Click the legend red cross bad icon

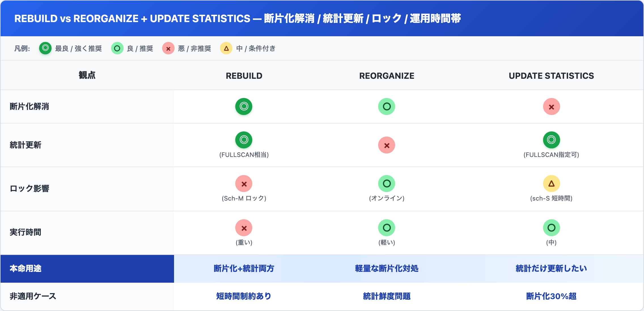coord(168,48)
